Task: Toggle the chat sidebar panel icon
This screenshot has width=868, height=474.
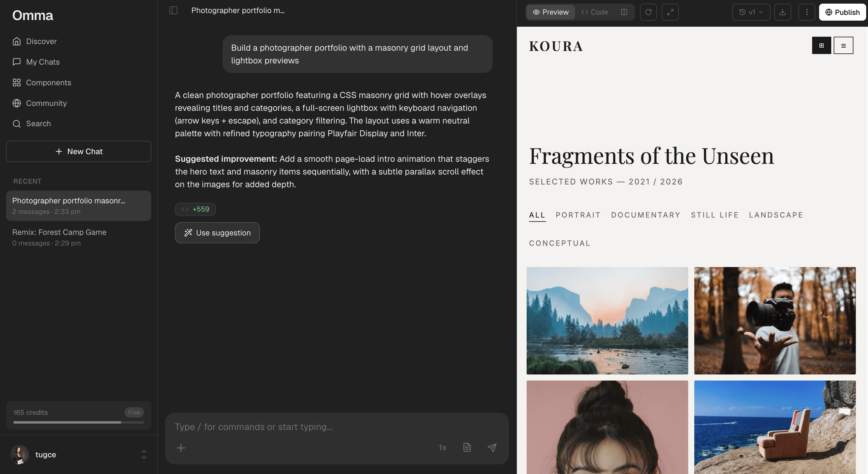Action: 173,10
